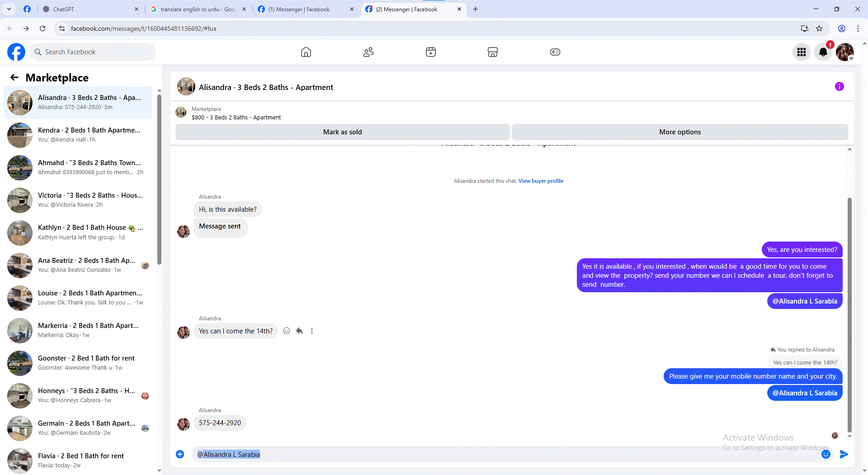Open the Facebook menu grid icon
Image resolution: width=868 pixels, height=475 pixels.
tap(802, 52)
